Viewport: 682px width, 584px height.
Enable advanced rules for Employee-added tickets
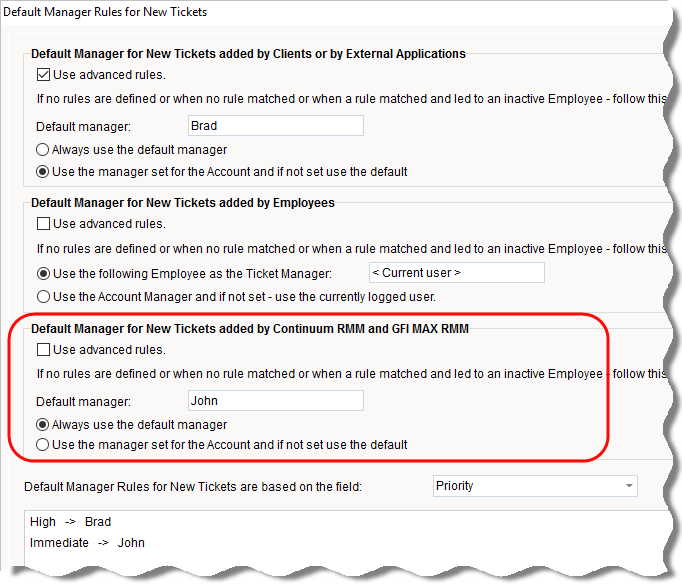pyautogui.click(x=44, y=224)
